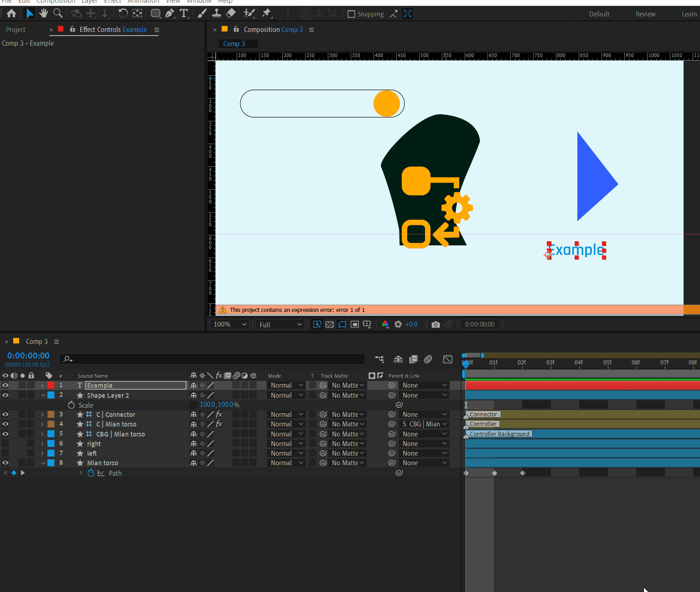
Task: Switch to the Review workspace
Action: 645,14
